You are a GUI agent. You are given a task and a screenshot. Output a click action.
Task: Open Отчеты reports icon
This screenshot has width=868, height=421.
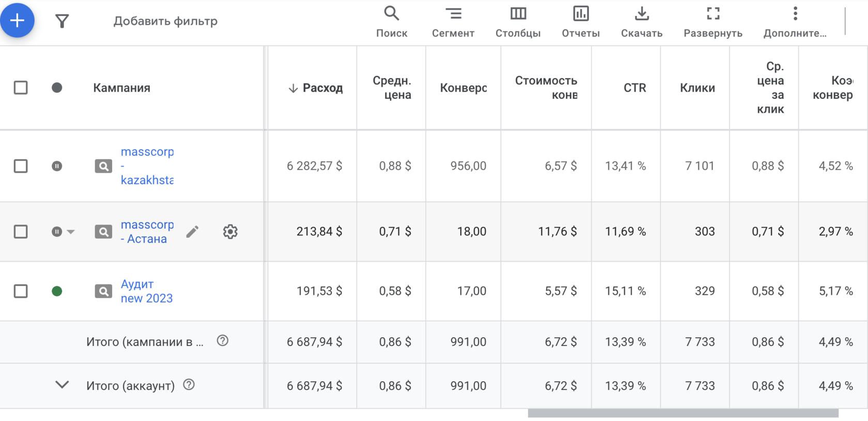[581, 21]
